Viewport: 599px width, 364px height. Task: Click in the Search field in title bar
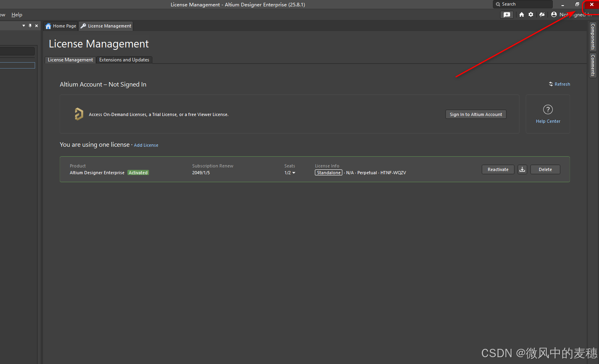(523, 4)
